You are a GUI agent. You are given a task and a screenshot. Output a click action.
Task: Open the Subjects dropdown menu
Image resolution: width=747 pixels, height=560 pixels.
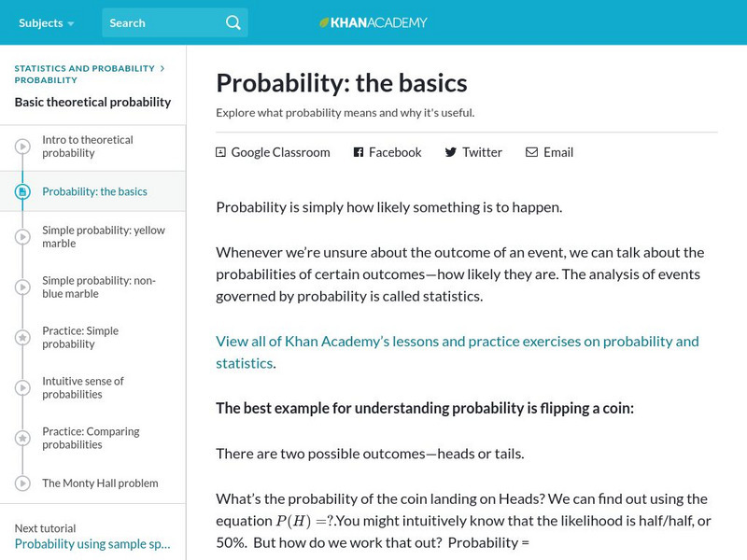tap(46, 22)
